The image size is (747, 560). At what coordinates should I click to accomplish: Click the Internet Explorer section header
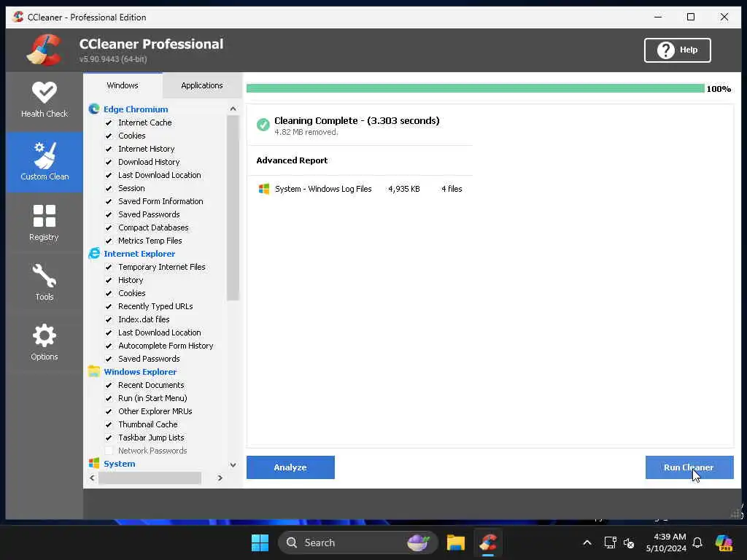click(x=139, y=254)
